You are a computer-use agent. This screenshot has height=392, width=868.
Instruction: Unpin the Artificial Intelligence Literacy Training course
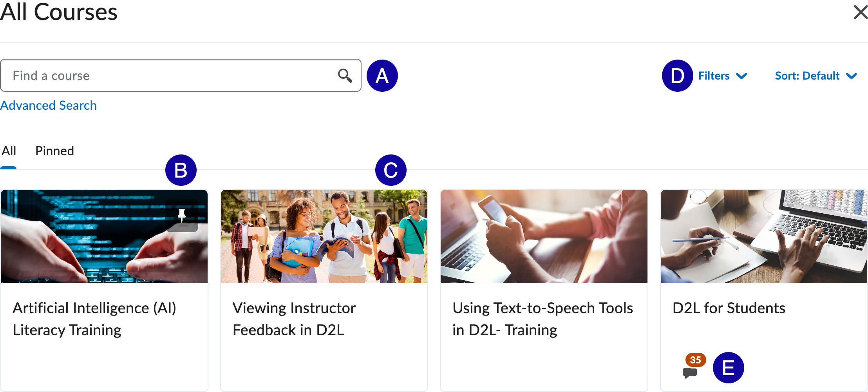tap(182, 215)
